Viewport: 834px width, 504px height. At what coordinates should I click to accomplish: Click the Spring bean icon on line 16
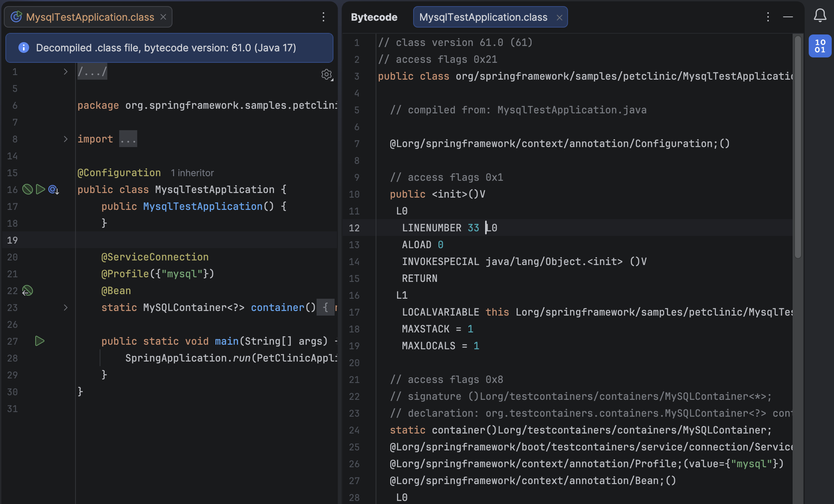coord(28,189)
